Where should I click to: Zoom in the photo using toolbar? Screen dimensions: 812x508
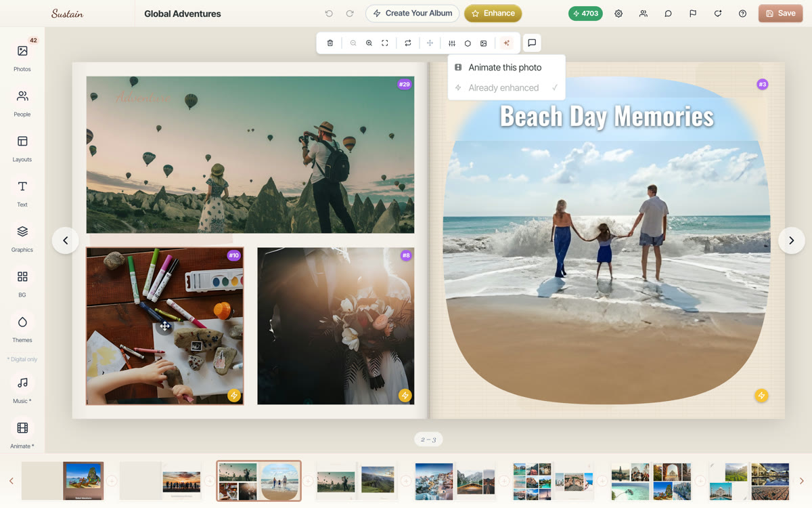point(369,43)
